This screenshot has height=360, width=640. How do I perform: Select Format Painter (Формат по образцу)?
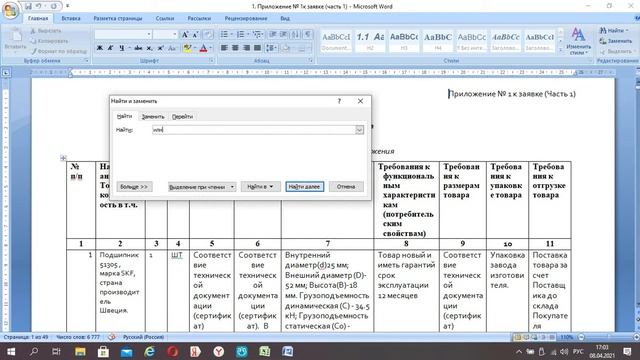pyautogui.click(x=59, y=51)
